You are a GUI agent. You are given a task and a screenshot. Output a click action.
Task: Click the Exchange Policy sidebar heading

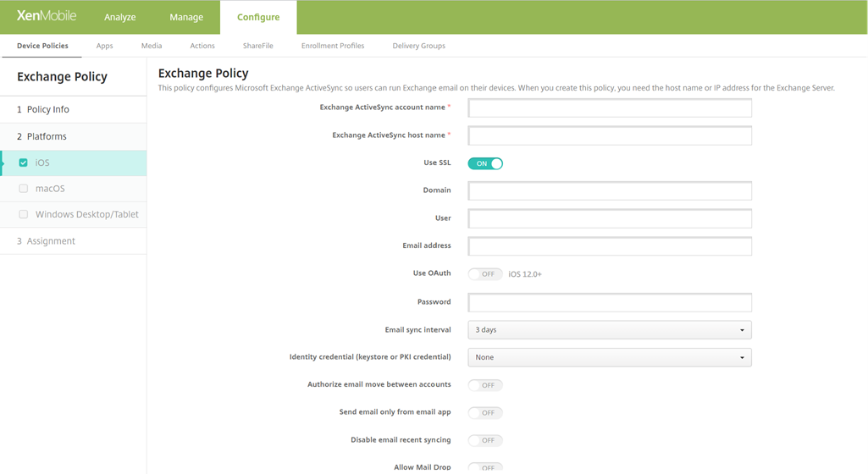pyautogui.click(x=62, y=77)
